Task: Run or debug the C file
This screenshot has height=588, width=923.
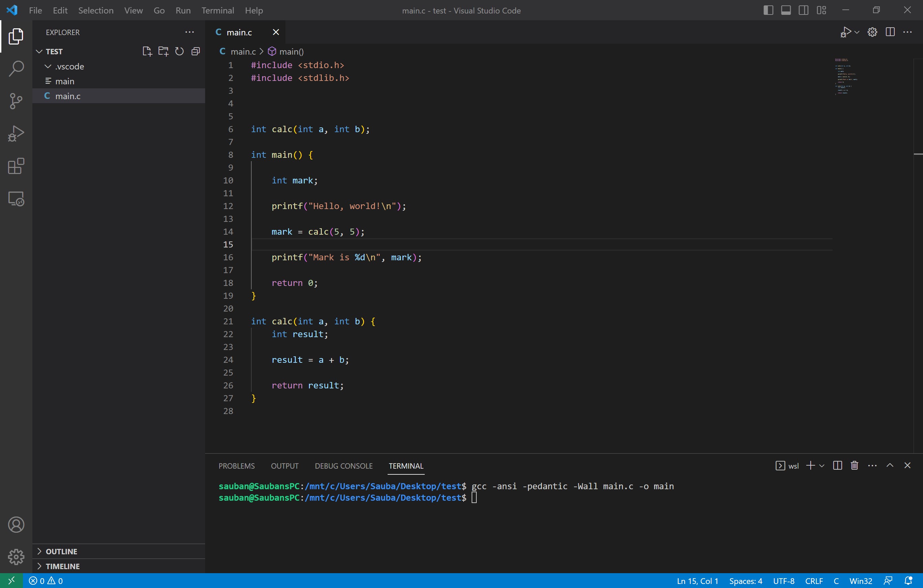Action: click(x=845, y=32)
